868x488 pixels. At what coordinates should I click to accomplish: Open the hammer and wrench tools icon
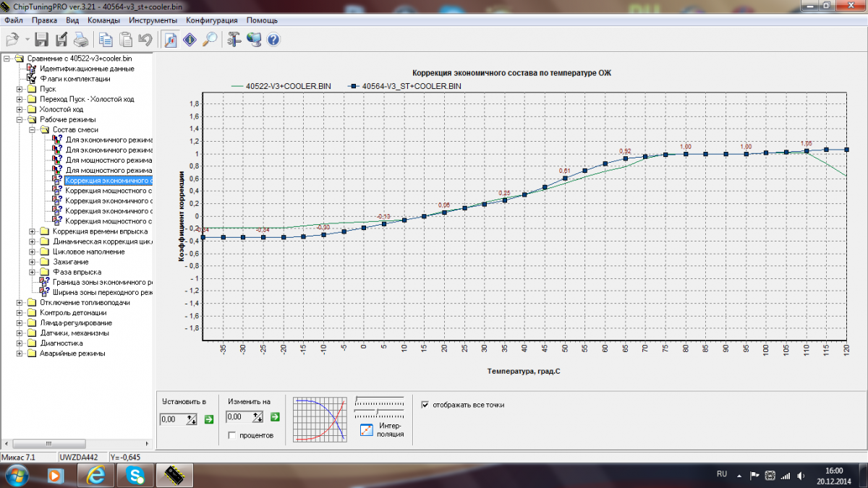[x=234, y=40]
